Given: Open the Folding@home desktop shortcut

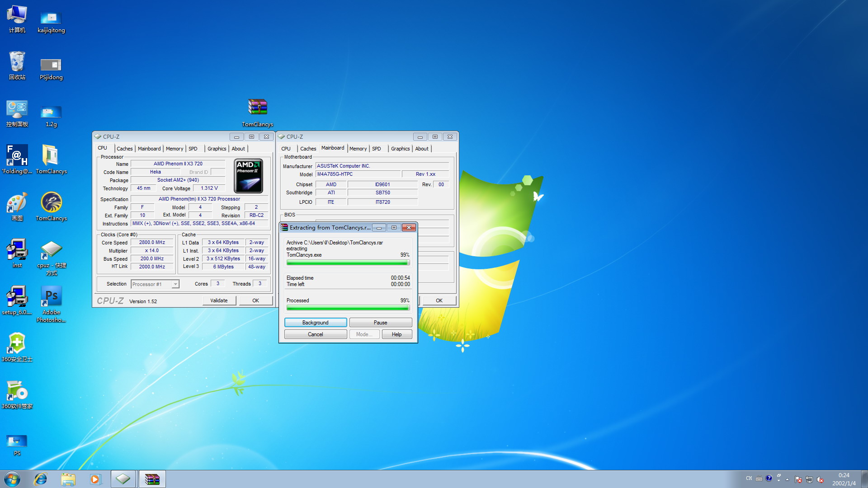Looking at the screenshot, I should pyautogui.click(x=17, y=156).
